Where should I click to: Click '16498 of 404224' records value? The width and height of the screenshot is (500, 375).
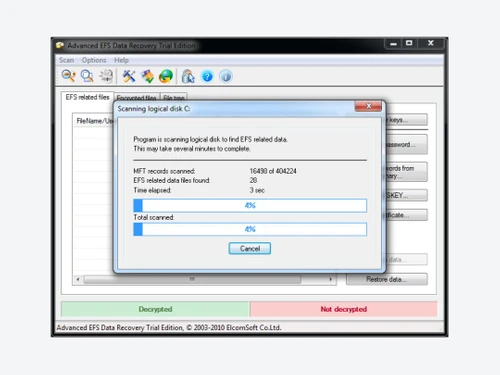[273, 171]
